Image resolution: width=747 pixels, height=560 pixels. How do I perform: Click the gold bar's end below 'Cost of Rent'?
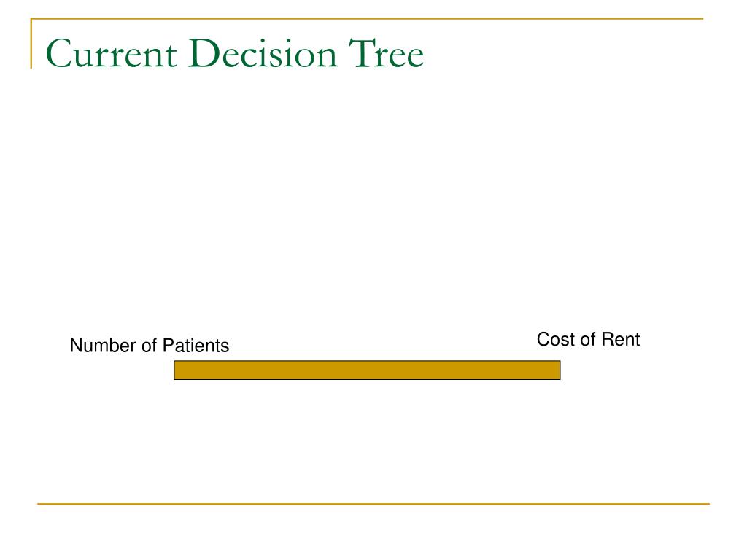tap(557, 370)
